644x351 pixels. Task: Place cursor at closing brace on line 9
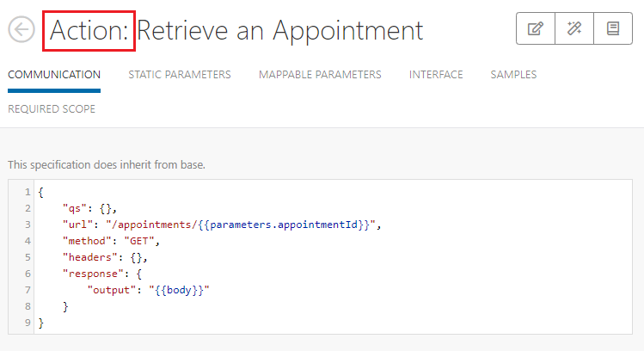tap(40, 323)
